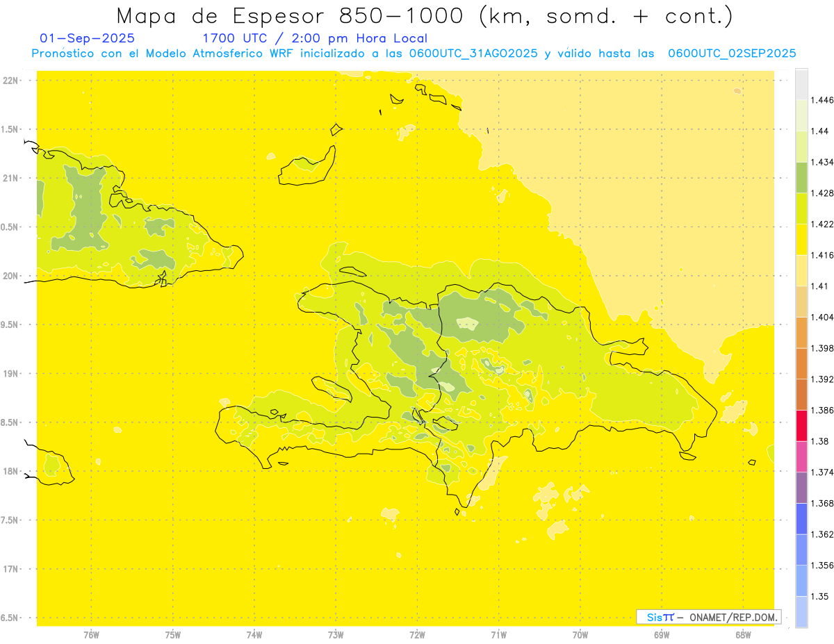Click the '19N' latitude label

point(12,374)
